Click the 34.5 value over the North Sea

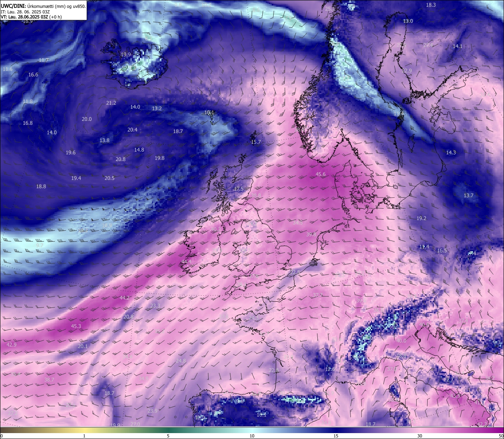(x=298, y=223)
